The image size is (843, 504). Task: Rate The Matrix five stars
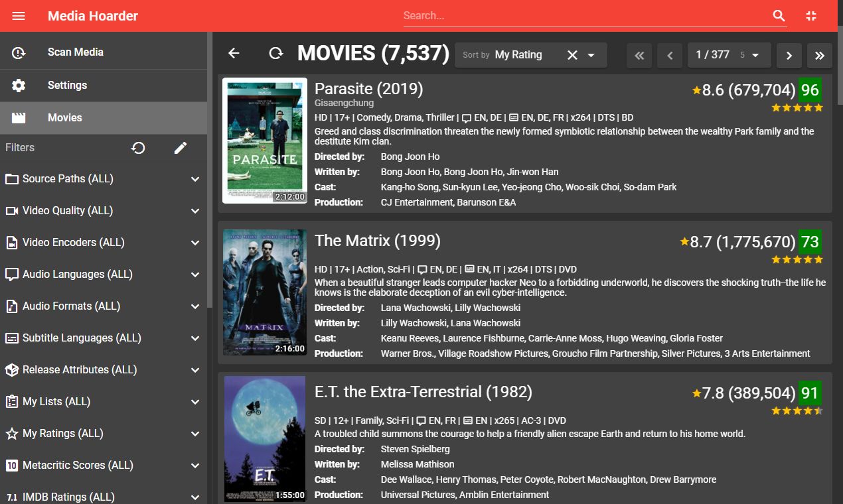coord(820,259)
